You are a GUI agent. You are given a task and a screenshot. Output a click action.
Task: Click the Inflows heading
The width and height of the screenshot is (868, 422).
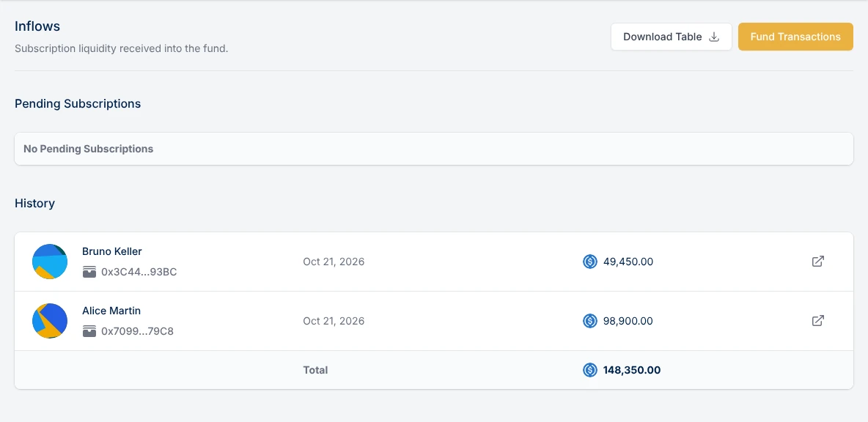point(37,26)
